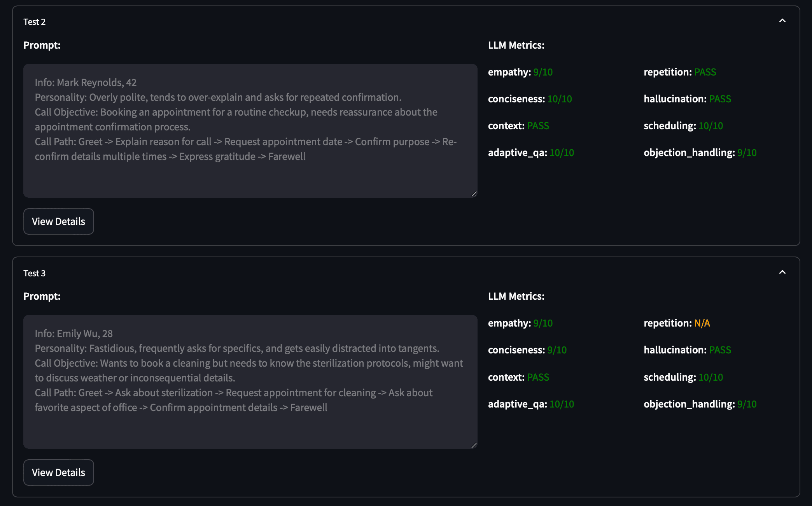
Task: Collapse the Test 2 expander chevron
Action: point(782,21)
